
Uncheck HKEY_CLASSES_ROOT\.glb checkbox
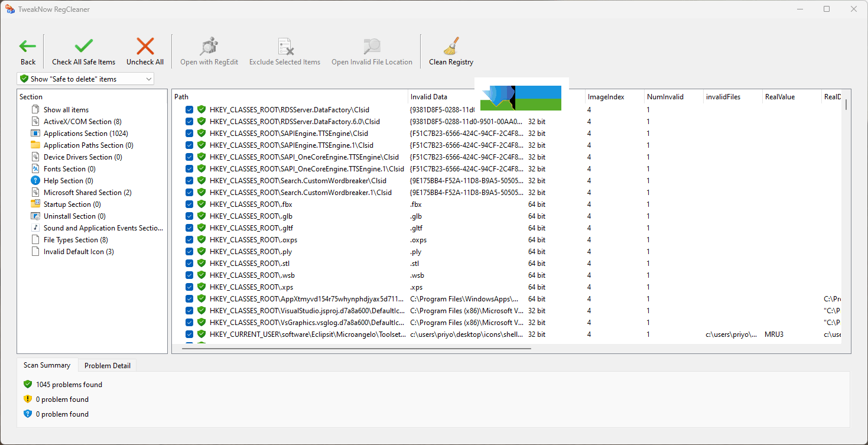(189, 216)
